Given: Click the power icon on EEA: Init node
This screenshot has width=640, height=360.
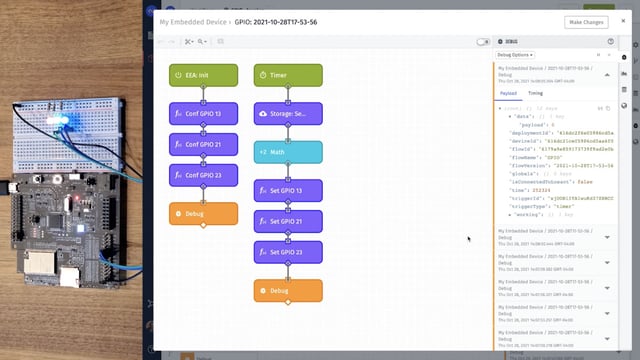Looking at the screenshot, I should tap(178, 75).
